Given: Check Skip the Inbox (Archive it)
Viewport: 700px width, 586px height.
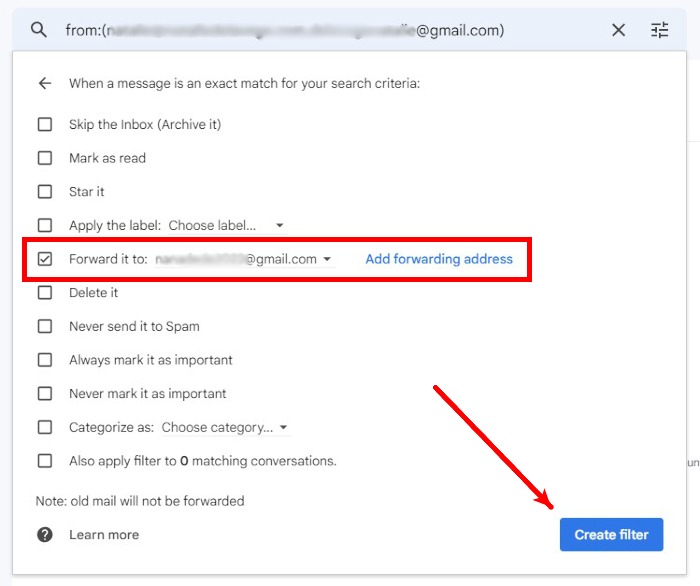Looking at the screenshot, I should click(45, 124).
